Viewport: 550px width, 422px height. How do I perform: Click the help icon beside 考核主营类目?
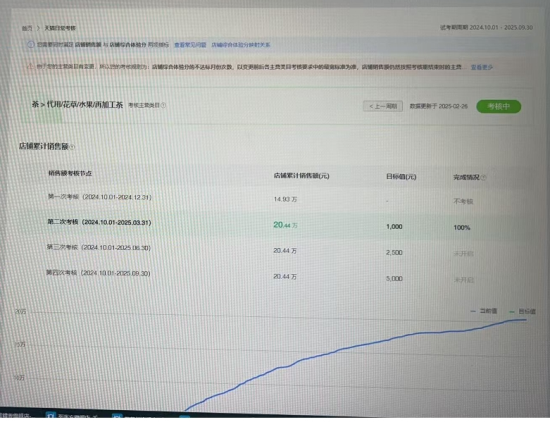(x=163, y=105)
